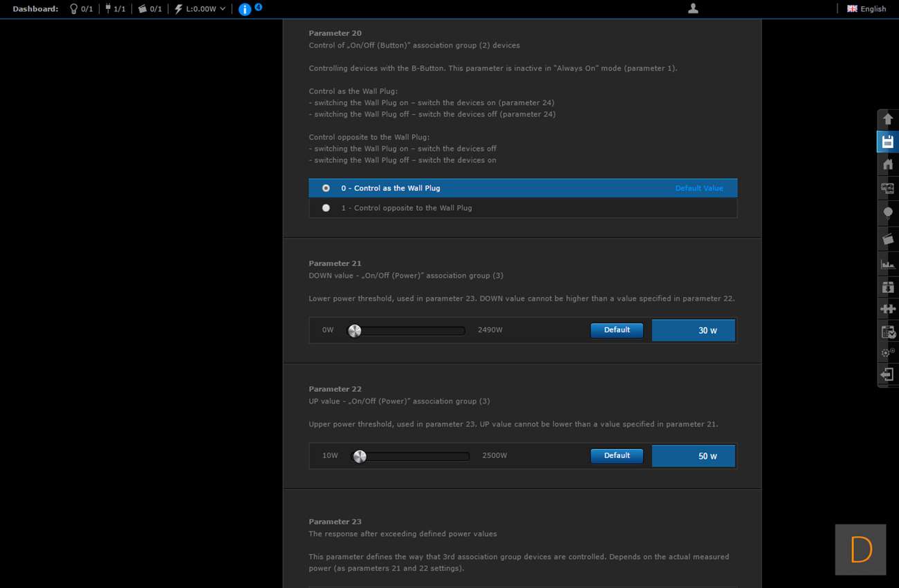The height and width of the screenshot is (588, 899).
Task: Click the Parameter 21 DOWN value slider handle
Action: click(355, 331)
